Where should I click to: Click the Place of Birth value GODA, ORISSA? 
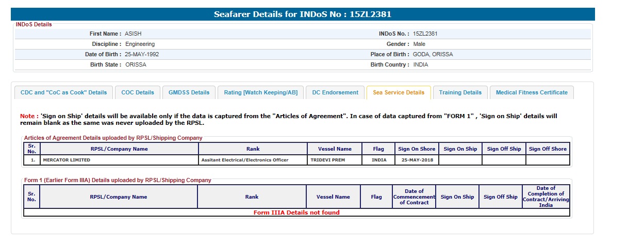pos(433,55)
